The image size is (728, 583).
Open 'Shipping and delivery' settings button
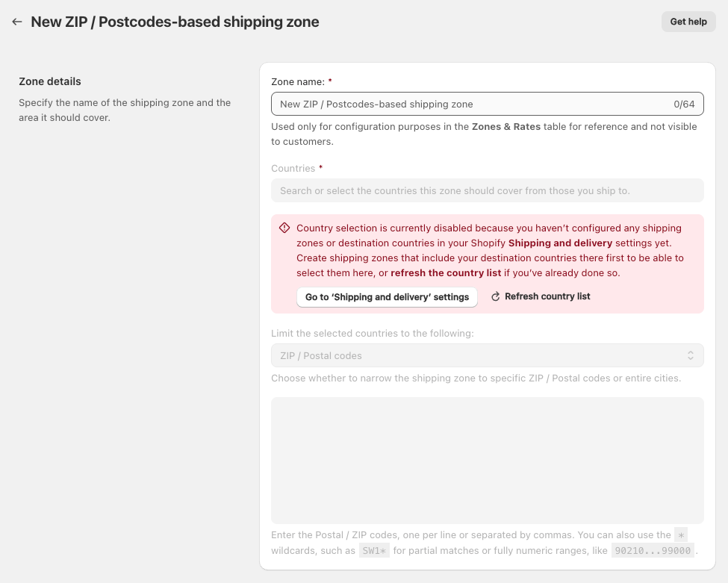click(387, 297)
